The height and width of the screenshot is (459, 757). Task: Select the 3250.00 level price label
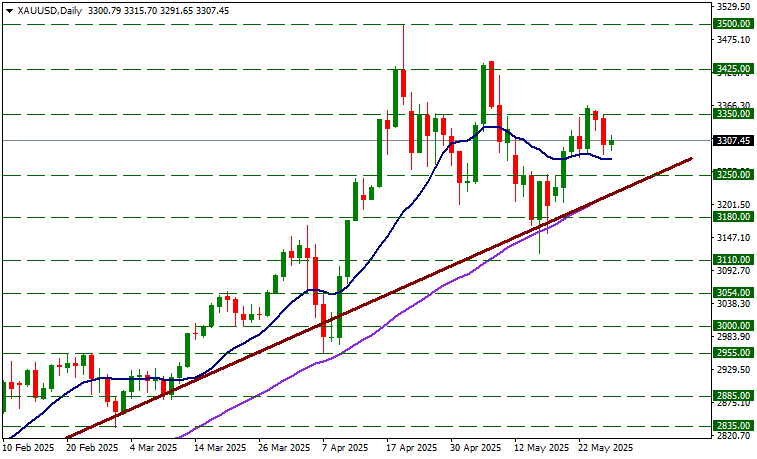click(732, 175)
